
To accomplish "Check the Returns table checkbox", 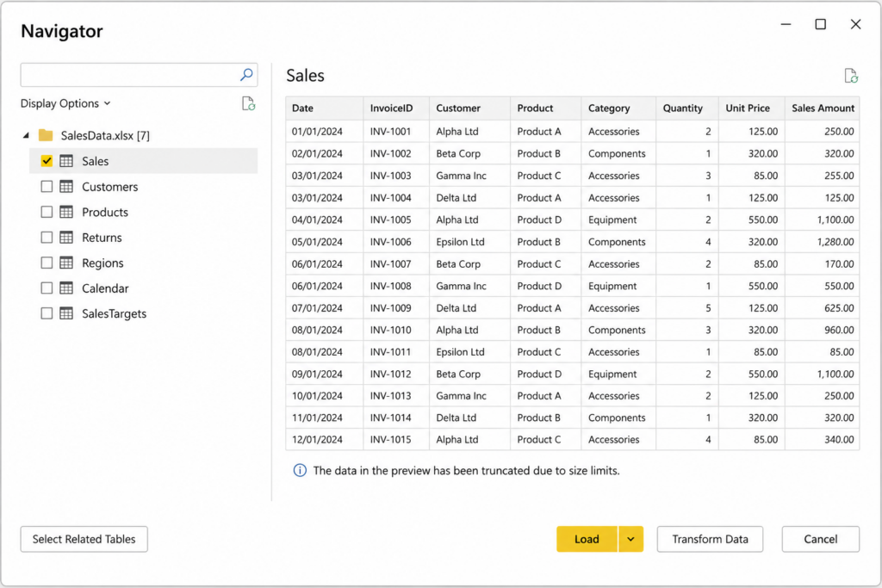I will [47, 238].
